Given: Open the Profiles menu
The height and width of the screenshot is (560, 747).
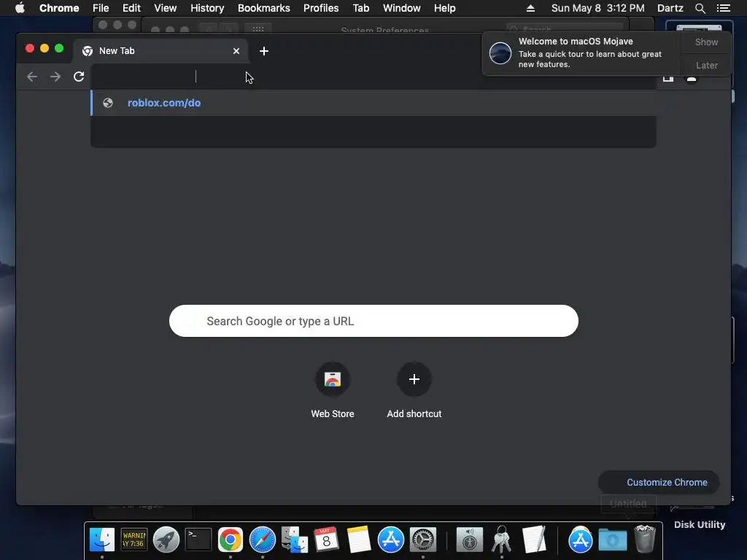Looking at the screenshot, I should (321, 8).
